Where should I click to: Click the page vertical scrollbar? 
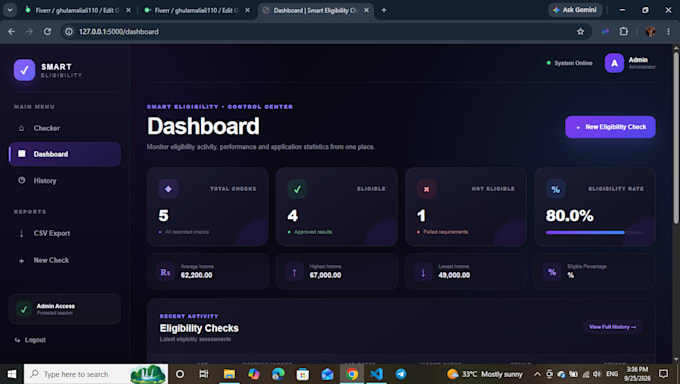coord(676,138)
